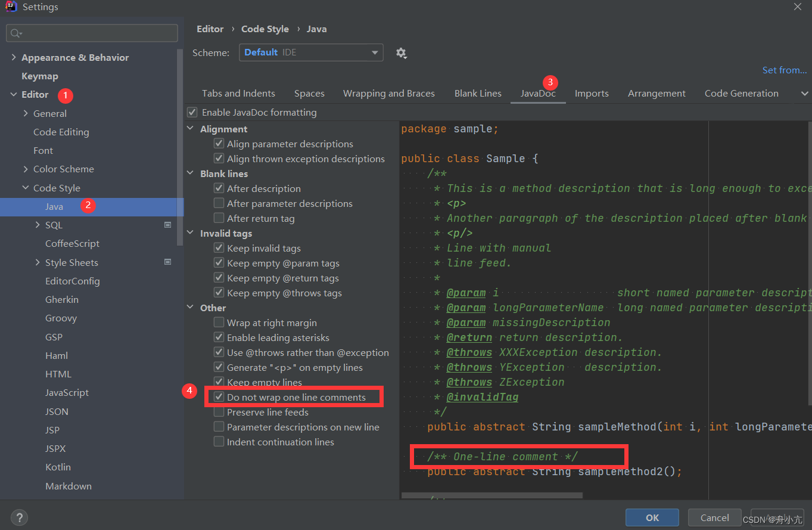Open the scheme gear actions menu
The height and width of the screenshot is (530, 812).
(401, 52)
